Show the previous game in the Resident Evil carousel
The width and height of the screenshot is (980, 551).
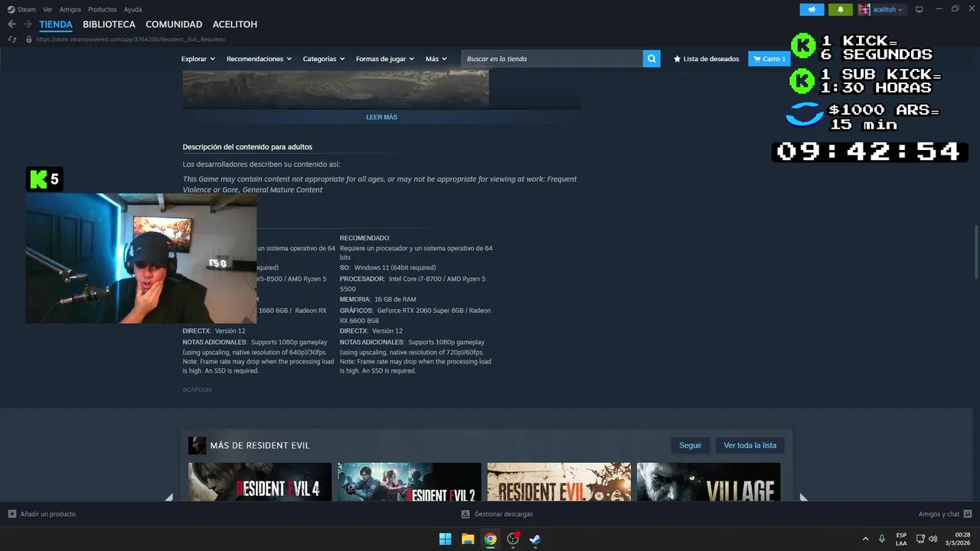168,497
